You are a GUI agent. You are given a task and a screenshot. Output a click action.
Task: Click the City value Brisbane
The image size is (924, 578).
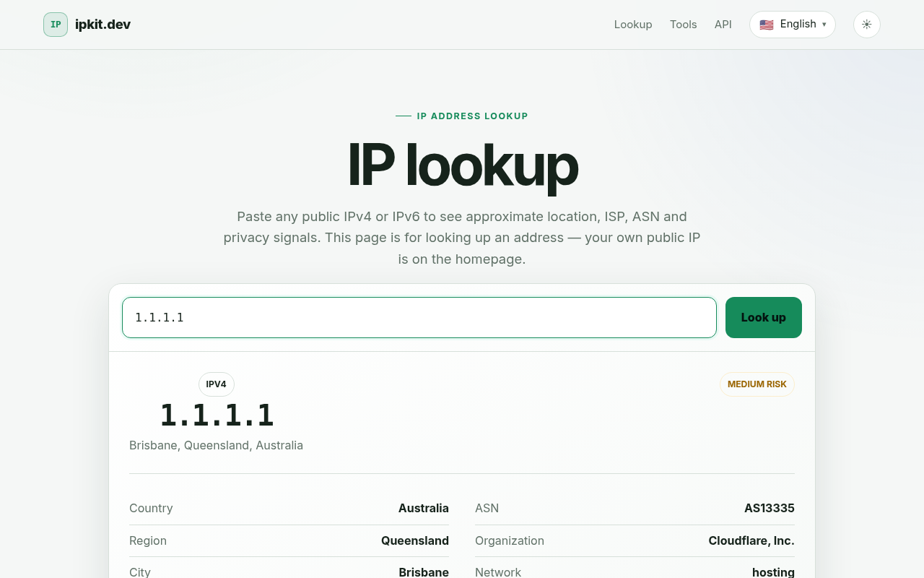click(424, 572)
